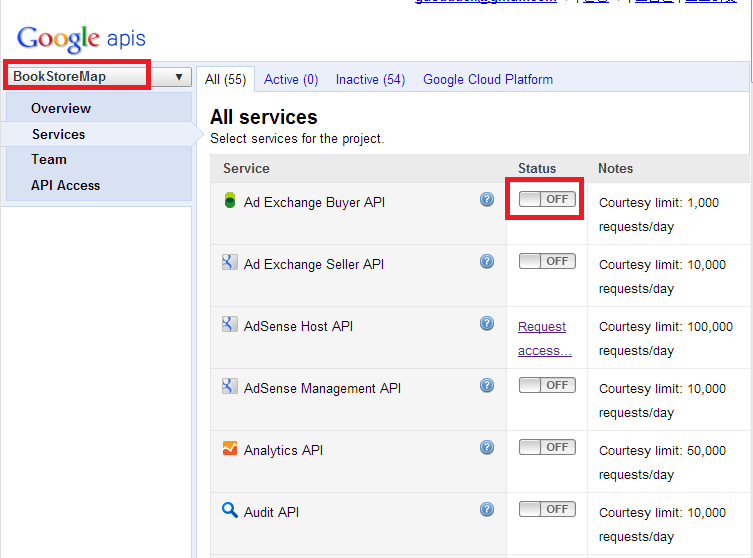Viewport: 753px width, 558px height.
Task: Click the Request access link
Action: pyautogui.click(x=544, y=338)
